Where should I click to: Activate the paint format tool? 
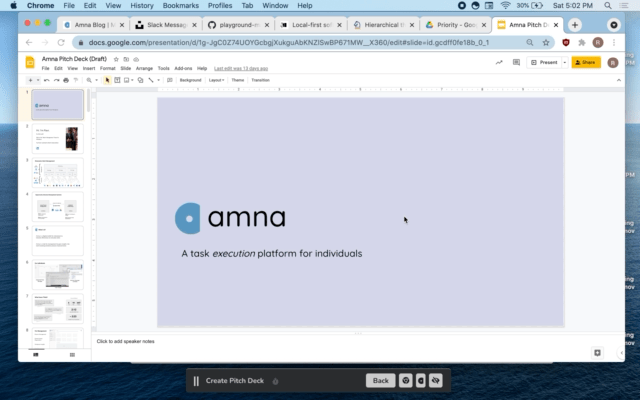click(76, 80)
